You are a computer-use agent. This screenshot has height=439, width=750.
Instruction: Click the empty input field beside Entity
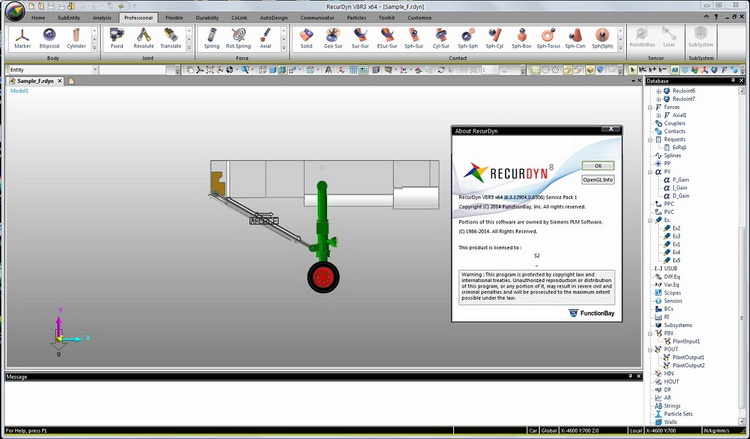(x=132, y=70)
